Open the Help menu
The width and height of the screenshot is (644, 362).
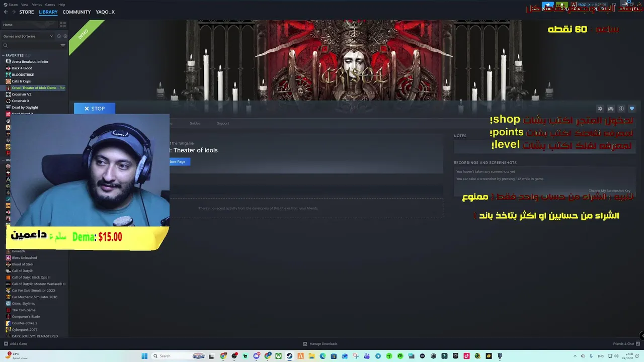61,5
